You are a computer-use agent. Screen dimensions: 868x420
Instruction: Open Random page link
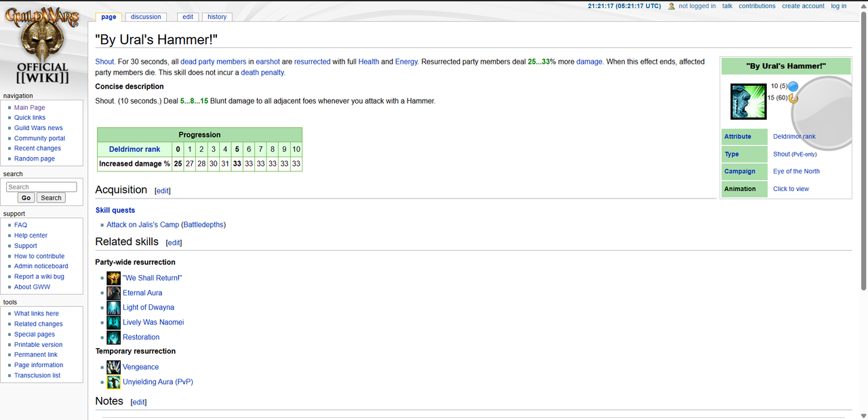click(x=35, y=159)
